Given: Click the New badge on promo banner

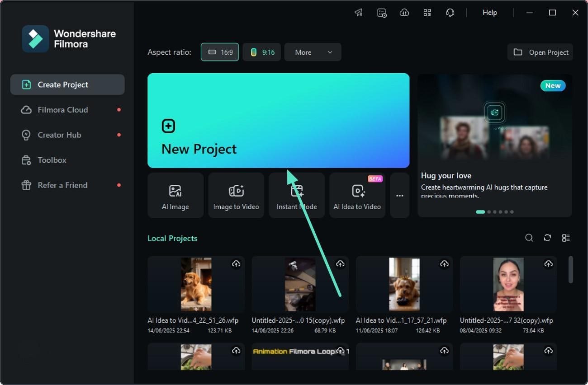Looking at the screenshot, I should point(553,86).
